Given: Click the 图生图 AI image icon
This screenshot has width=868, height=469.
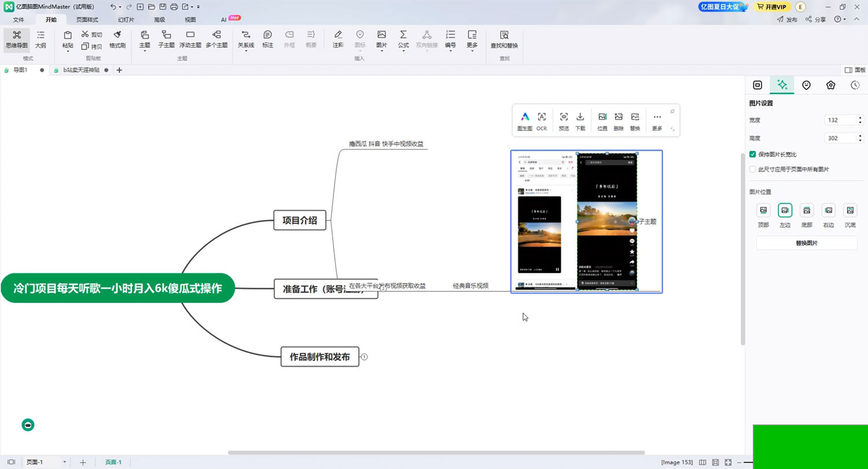Looking at the screenshot, I should point(525,120).
